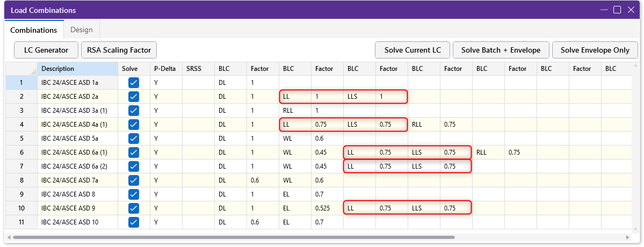Switch to the Design tab
The height and width of the screenshot is (247, 644).
point(81,30)
